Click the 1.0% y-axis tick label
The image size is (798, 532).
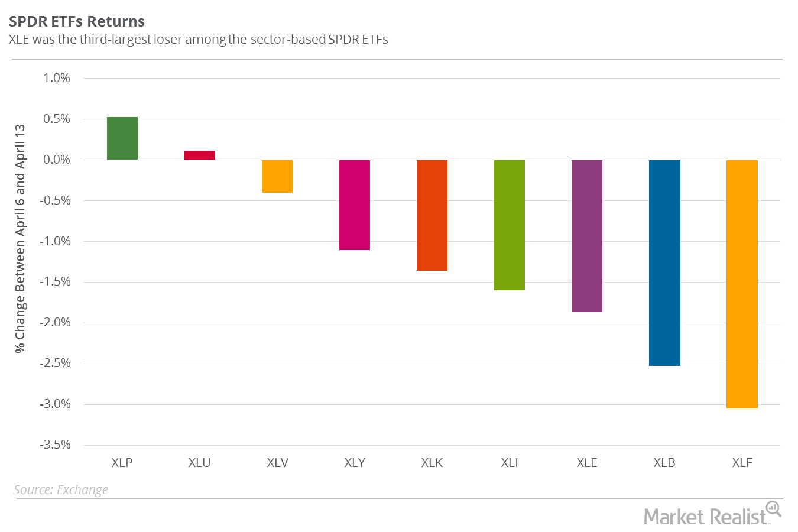pyautogui.click(x=57, y=78)
